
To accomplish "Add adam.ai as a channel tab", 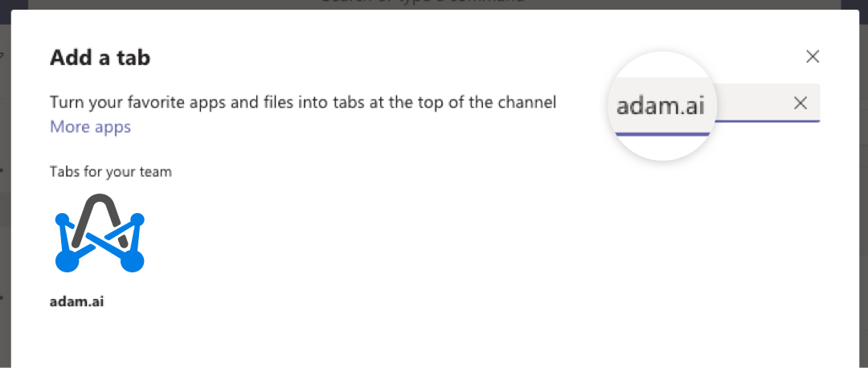I will coord(100,249).
